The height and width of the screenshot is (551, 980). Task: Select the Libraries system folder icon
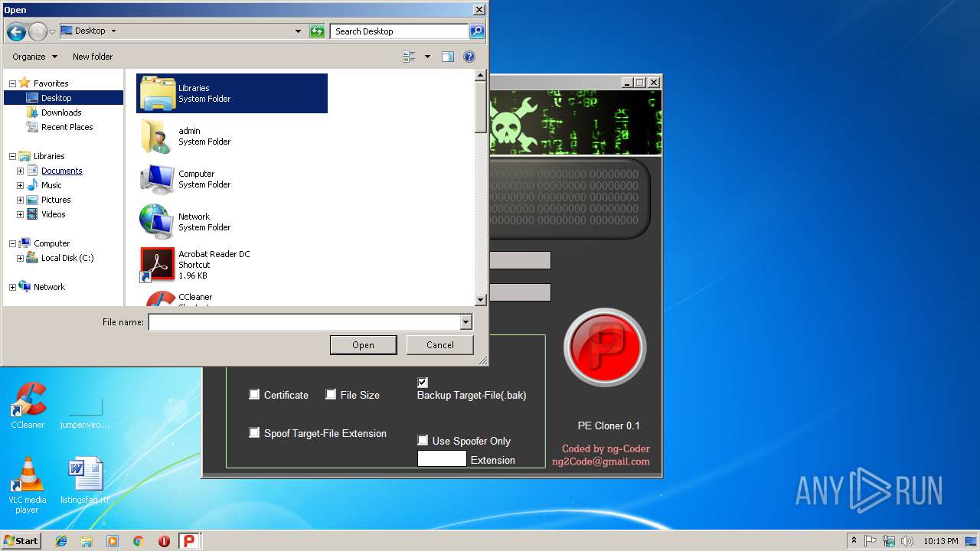click(158, 93)
